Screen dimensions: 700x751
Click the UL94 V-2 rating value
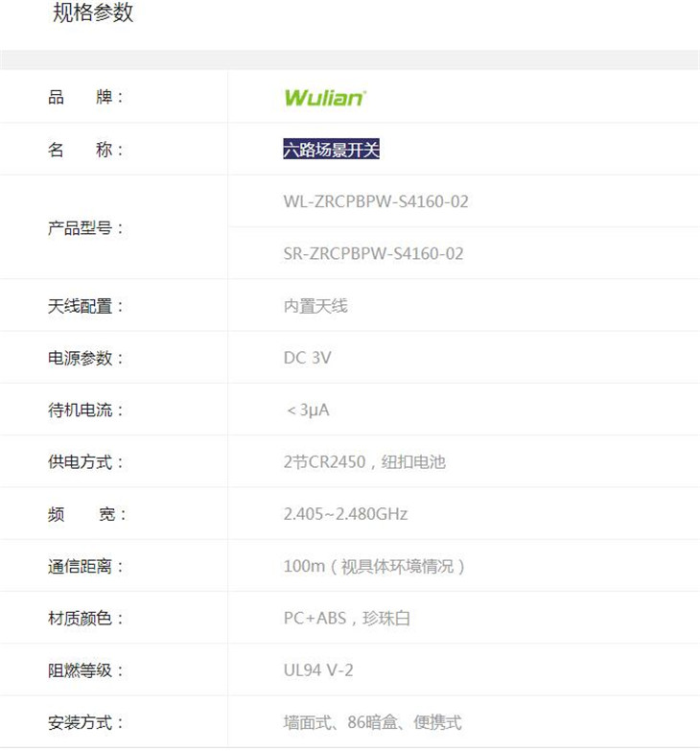pos(318,670)
